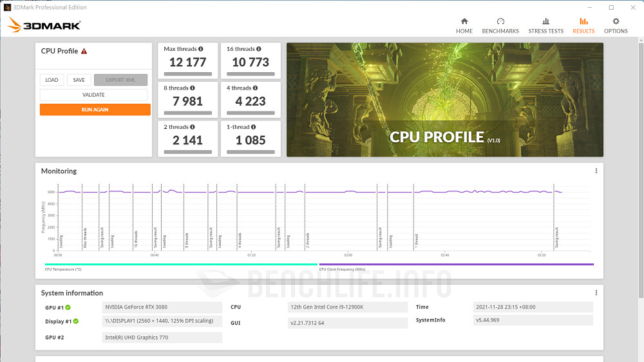Screen dimensions: 644x362
Task: Click the info icon next to 1-thread
Action: 254,127
